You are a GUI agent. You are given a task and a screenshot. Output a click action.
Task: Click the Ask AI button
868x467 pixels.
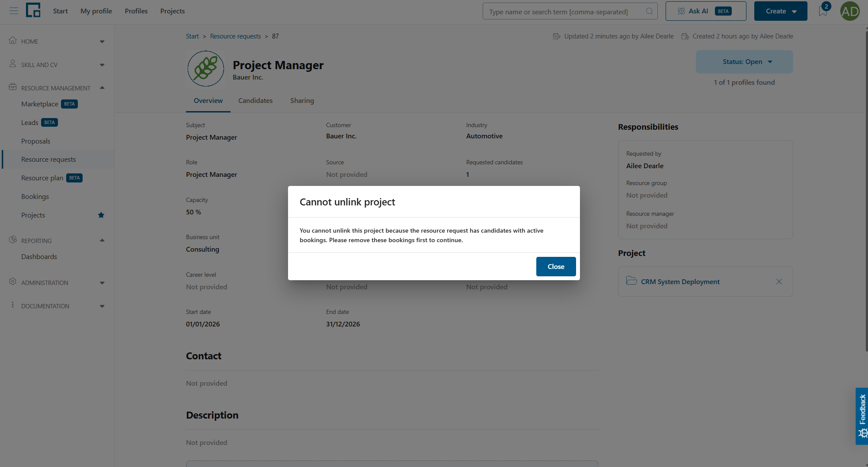(x=706, y=11)
